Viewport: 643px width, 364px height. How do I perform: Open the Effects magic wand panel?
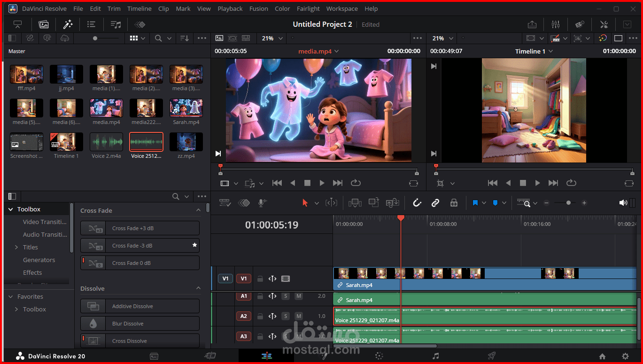tap(68, 24)
